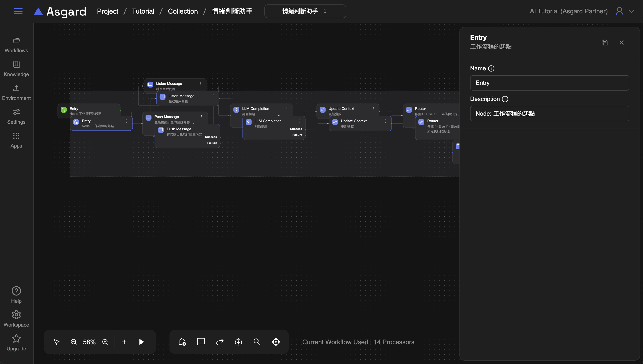Expand the user account chevron menu
The height and width of the screenshot is (364, 643).
[632, 11]
